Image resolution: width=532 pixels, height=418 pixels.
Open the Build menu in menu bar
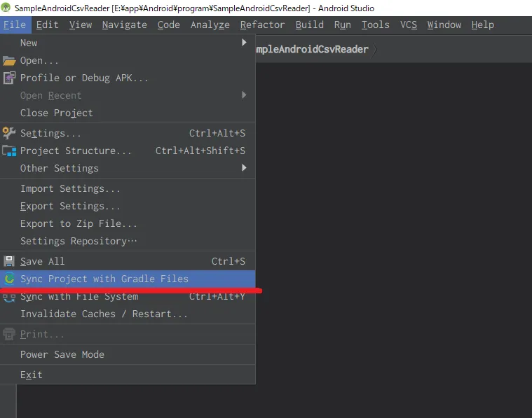309,25
